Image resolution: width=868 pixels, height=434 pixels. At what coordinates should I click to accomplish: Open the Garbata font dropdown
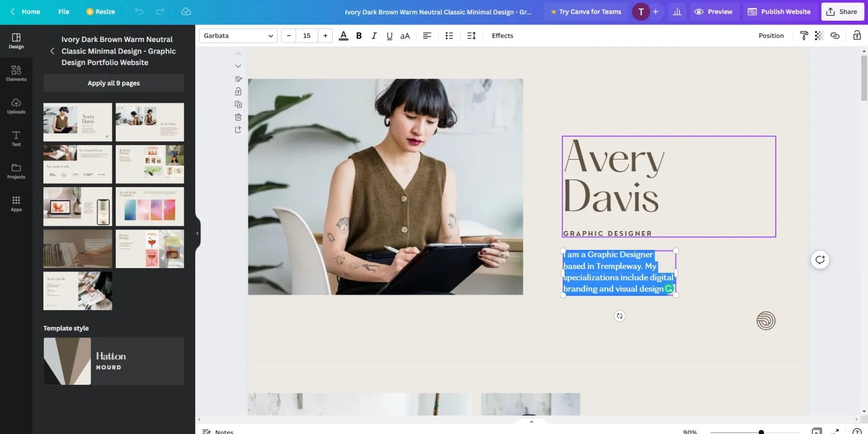237,35
